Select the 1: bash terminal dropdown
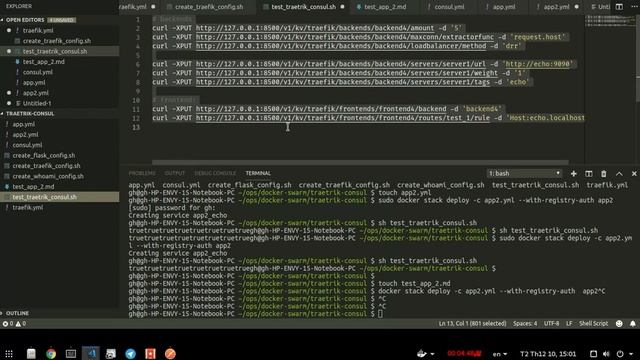This screenshot has height=360, width=640. (524, 173)
